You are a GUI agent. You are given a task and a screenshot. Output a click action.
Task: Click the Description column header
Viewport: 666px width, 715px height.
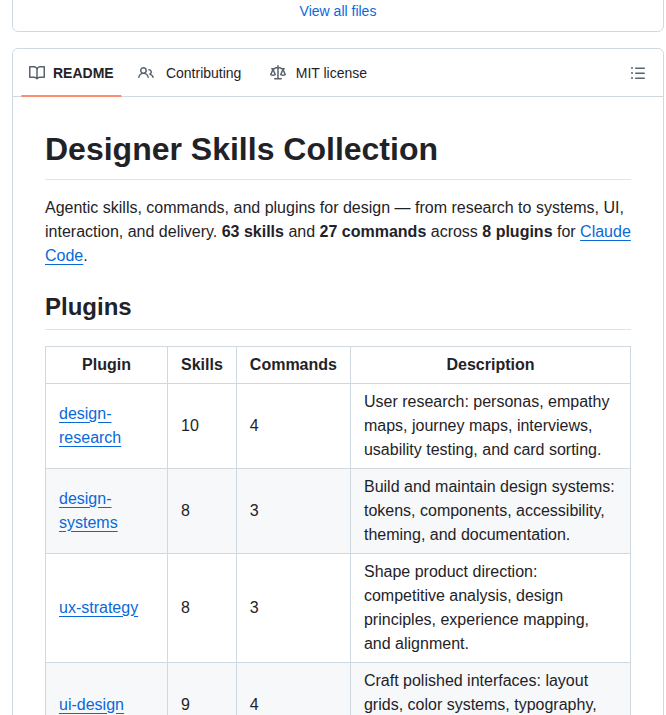(x=490, y=364)
